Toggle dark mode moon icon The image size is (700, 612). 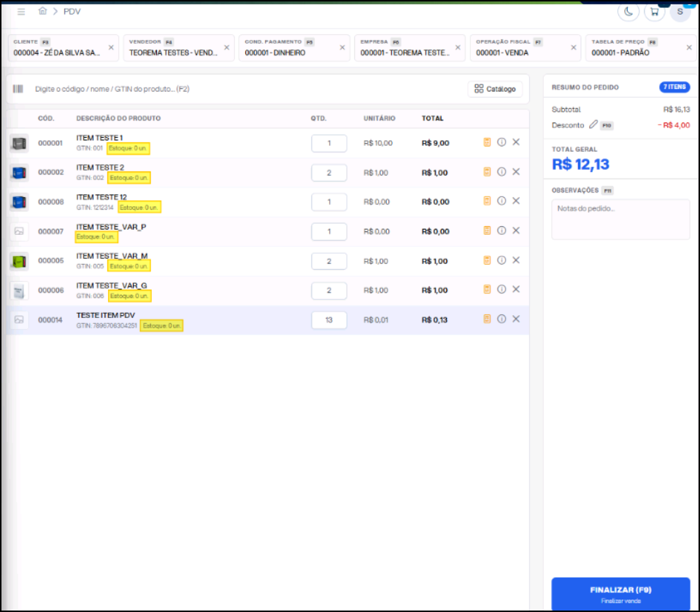[x=628, y=12]
